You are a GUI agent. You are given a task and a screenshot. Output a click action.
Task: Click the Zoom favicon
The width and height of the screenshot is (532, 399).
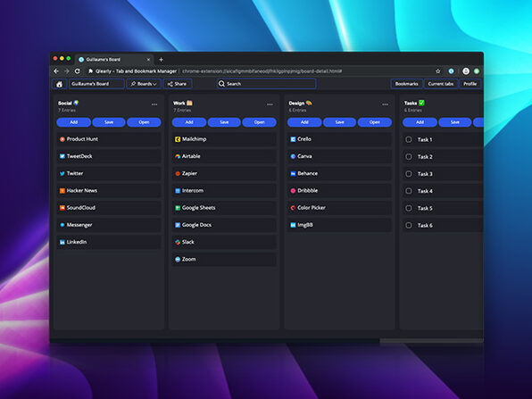click(x=178, y=259)
